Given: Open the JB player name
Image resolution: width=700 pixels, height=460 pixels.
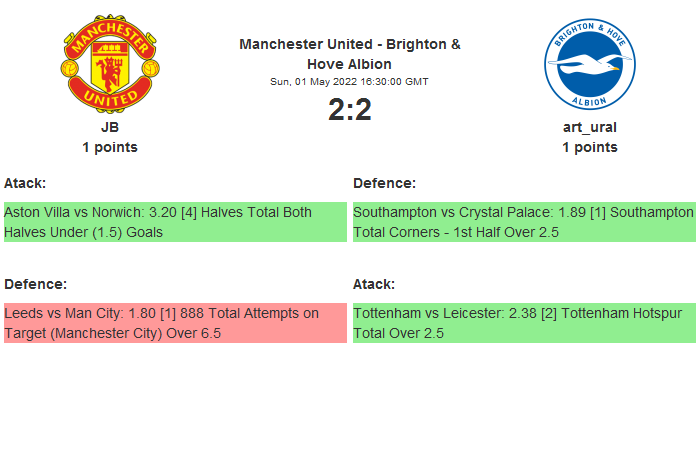Looking at the screenshot, I should [110, 127].
